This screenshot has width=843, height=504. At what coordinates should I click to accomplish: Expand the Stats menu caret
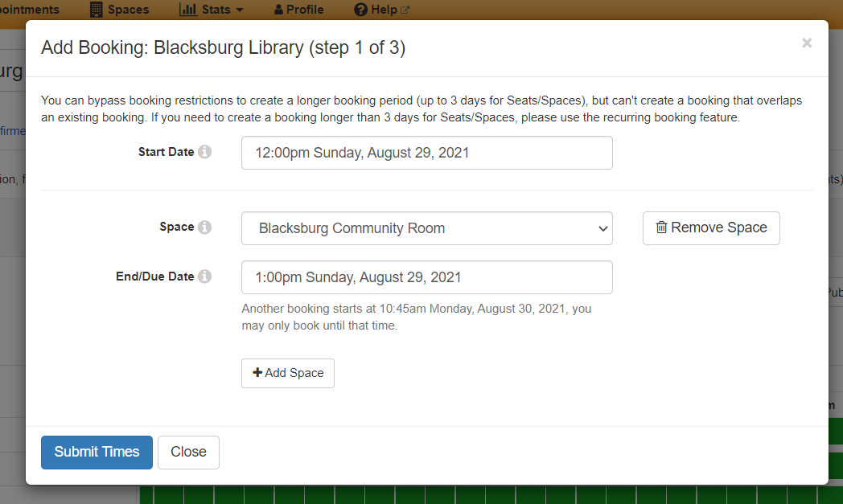click(x=240, y=10)
